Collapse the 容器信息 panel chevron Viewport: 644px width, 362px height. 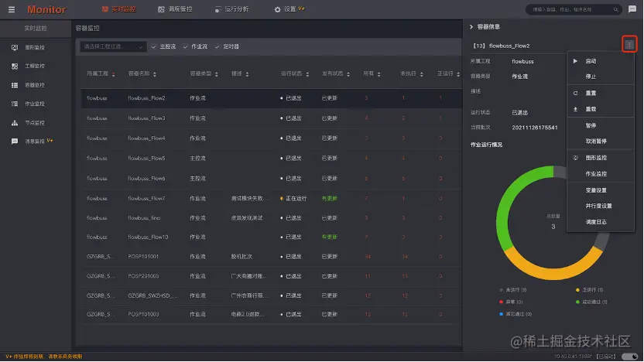(471, 27)
